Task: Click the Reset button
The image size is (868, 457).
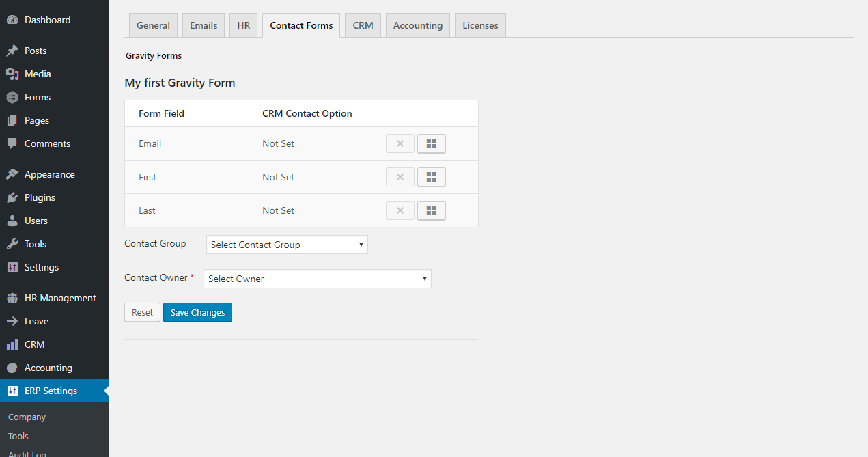Action: click(142, 312)
